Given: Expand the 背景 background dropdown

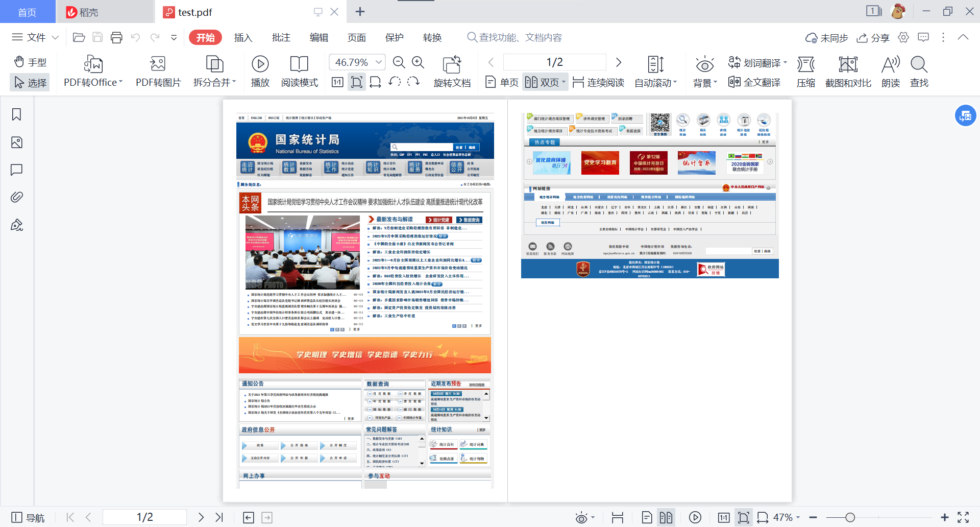Looking at the screenshot, I should [715, 82].
